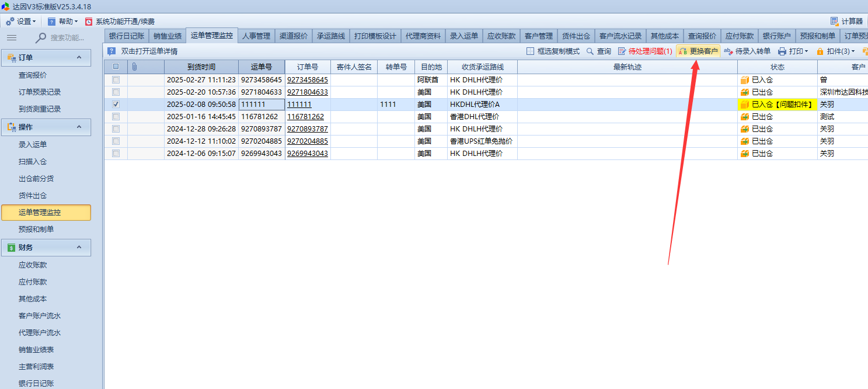This screenshot has height=389, width=868.
Task: Open 待处理问题(1) pending issues list
Action: [x=644, y=51]
